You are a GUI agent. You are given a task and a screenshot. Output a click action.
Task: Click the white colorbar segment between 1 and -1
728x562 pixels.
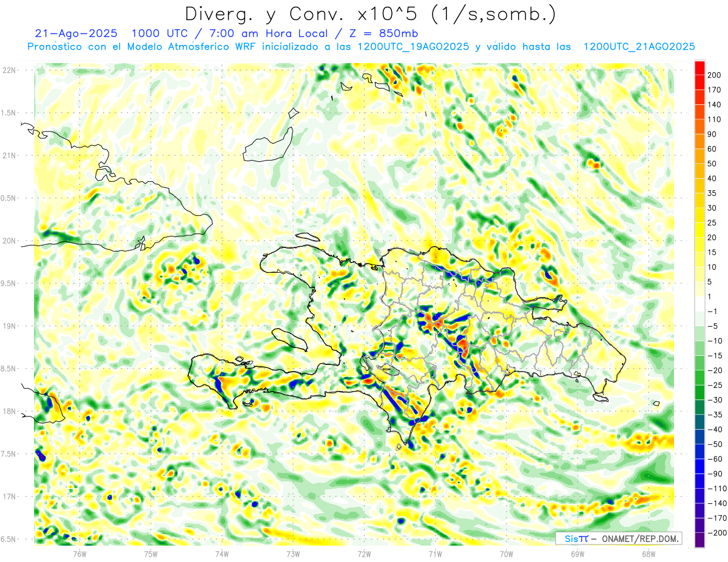699,304
